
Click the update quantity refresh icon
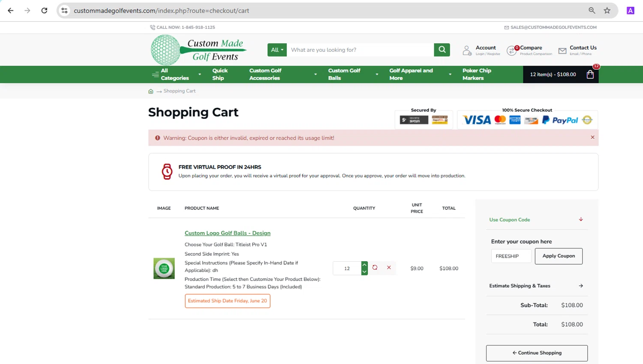click(x=375, y=268)
